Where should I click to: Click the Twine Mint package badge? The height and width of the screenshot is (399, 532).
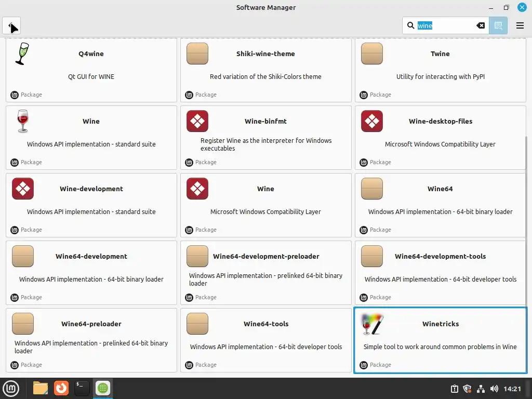pos(363,95)
